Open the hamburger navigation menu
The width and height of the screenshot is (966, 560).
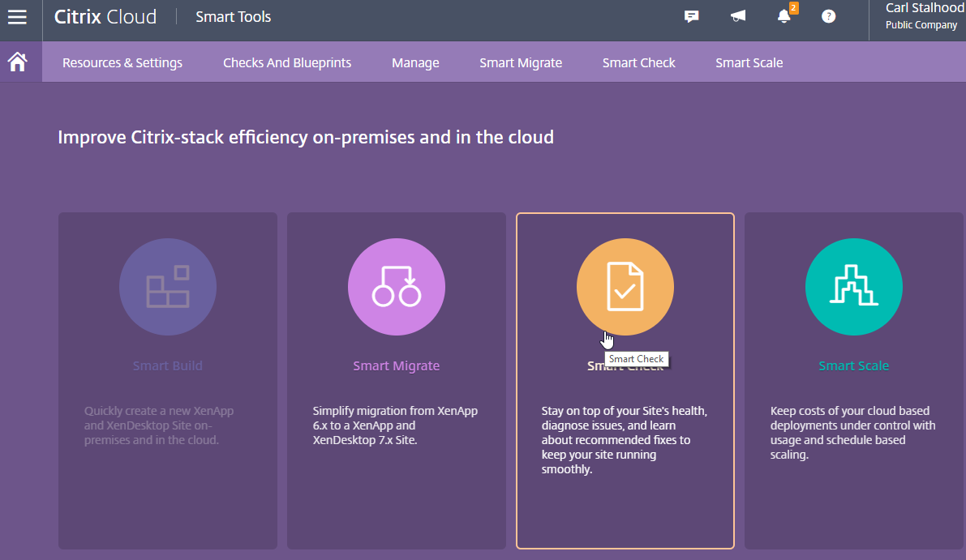pos(17,17)
